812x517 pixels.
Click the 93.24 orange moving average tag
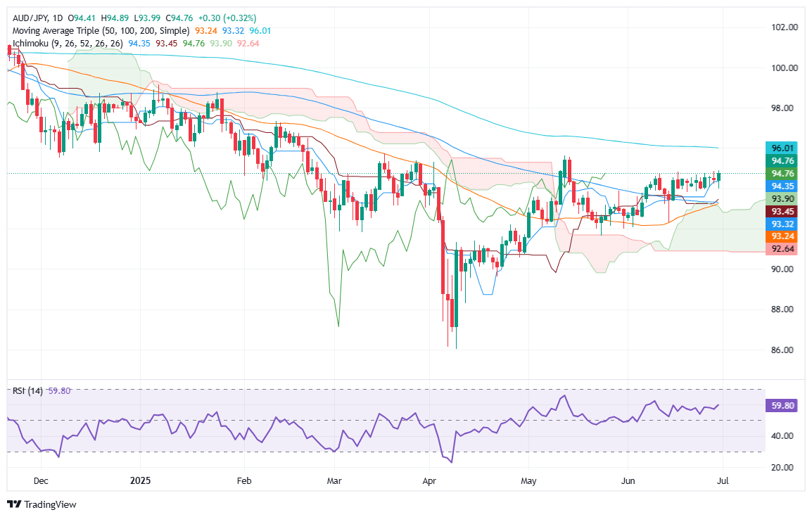pos(782,236)
